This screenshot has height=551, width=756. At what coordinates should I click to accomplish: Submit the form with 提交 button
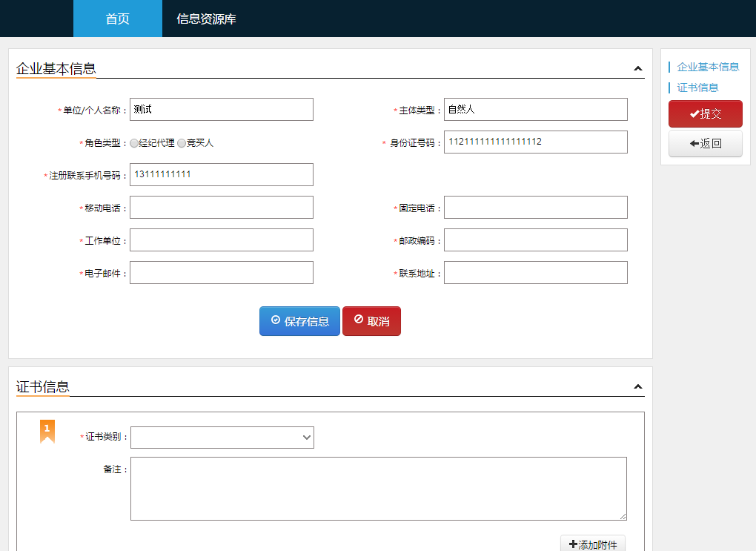click(x=705, y=114)
